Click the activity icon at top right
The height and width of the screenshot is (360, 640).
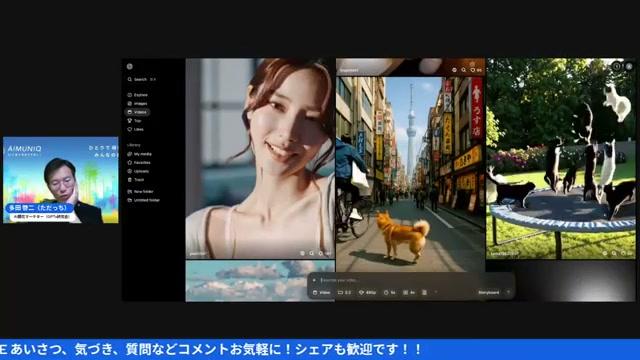[617, 66]
